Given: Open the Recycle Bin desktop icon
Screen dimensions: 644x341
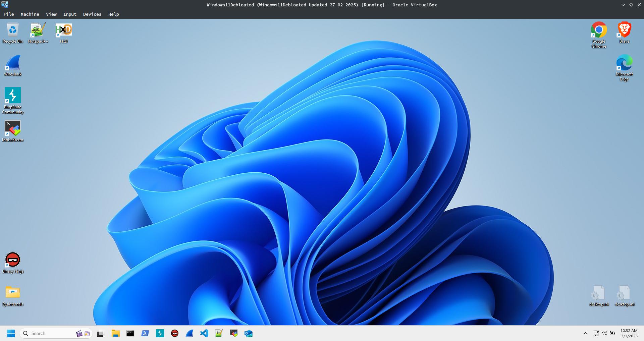Looking at the screenshot, I should tap(13, 33).
